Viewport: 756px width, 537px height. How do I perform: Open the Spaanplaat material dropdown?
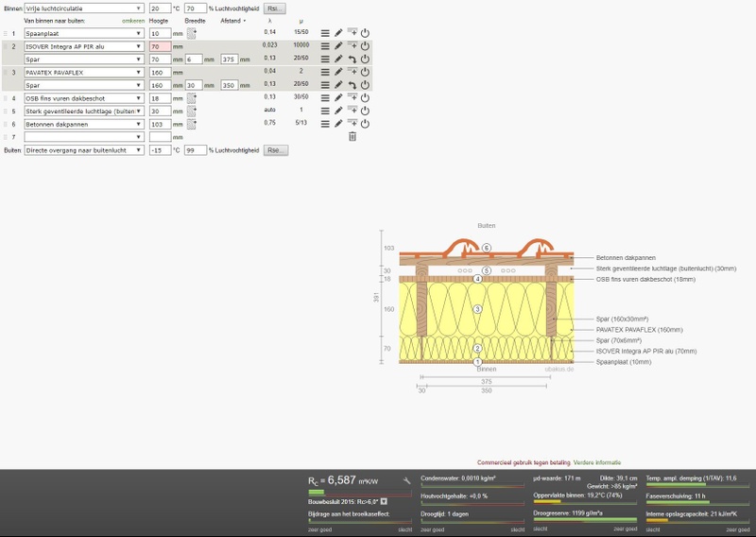click(x=84, y=33)
